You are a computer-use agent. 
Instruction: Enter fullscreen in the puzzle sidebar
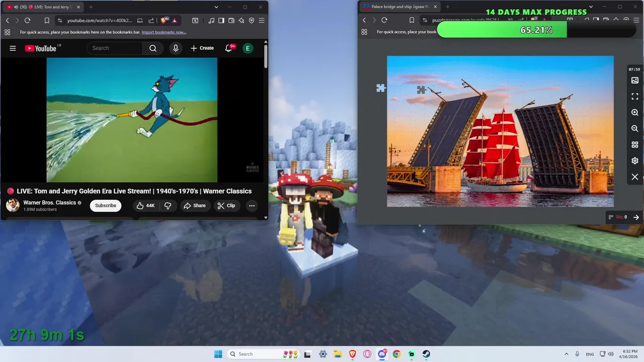(x=635, y=97)
